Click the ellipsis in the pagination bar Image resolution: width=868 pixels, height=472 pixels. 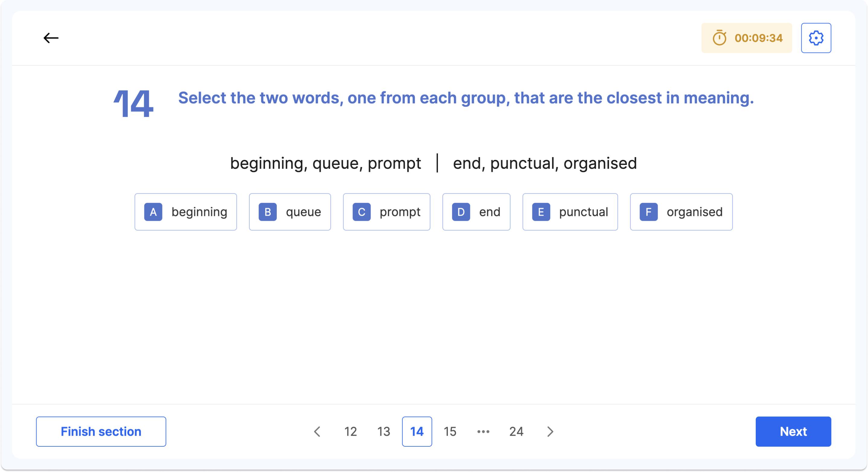click(483, 432)
